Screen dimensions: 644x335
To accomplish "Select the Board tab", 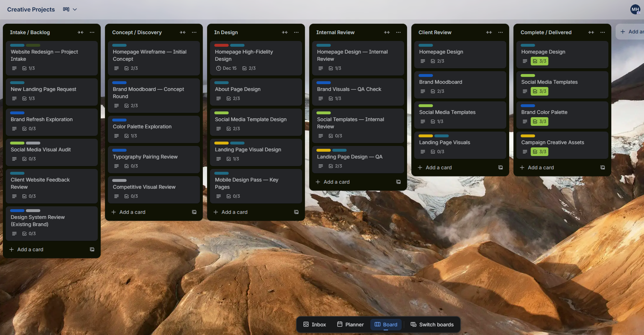I will coord(386,325).
